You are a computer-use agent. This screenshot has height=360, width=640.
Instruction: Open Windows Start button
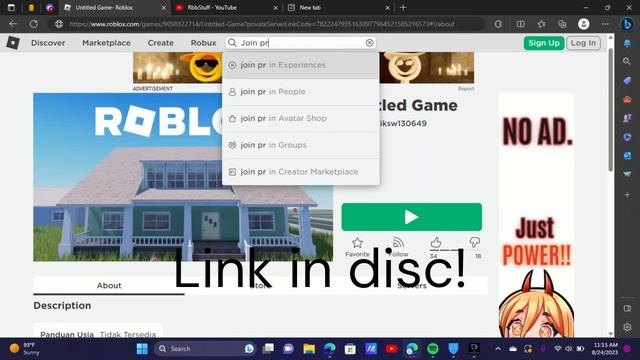(x=142, y=349)
